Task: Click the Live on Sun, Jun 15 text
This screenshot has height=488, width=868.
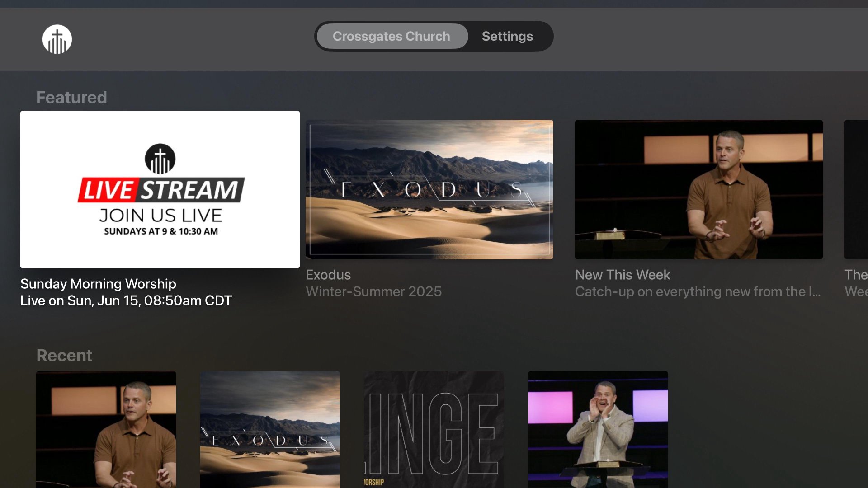Action: coord(126,300)
